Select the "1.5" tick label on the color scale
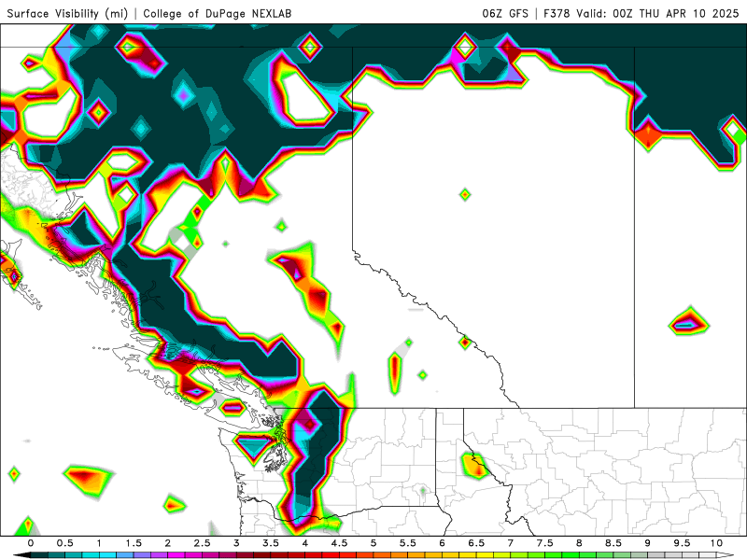The width and height of the screenshot is (747, 560). tap(134, 543)
